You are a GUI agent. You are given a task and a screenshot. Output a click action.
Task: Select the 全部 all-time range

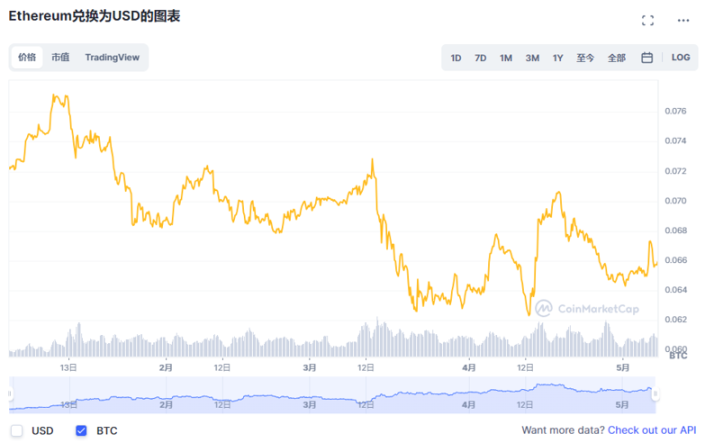(x=617, y=58)
